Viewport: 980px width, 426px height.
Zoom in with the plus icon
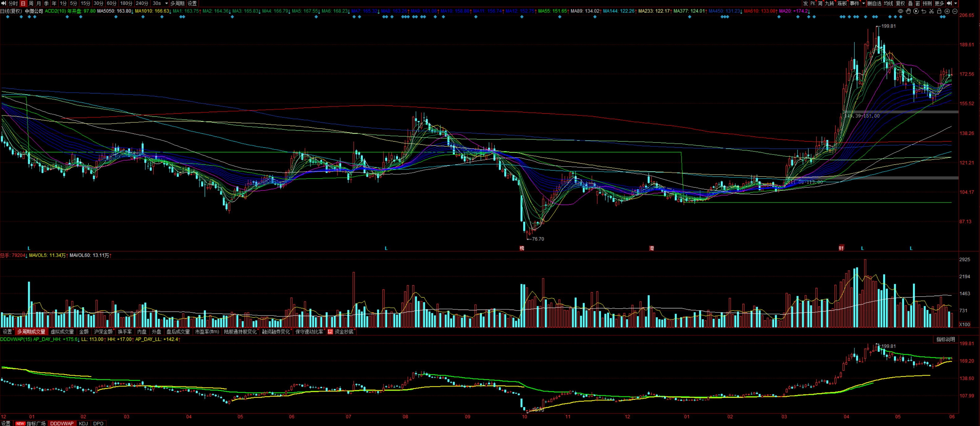pos(947,11)
